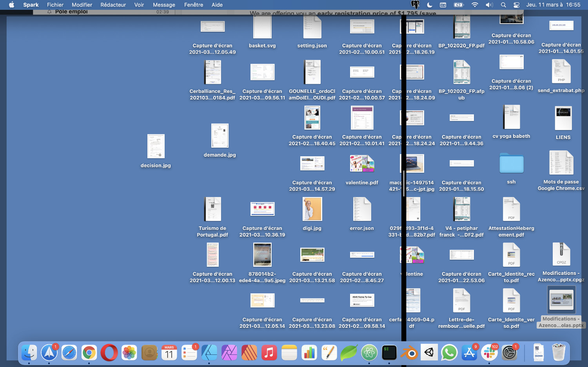
Task: Select valentine.pdf file thumbnail
Action: tap(362, 163)
